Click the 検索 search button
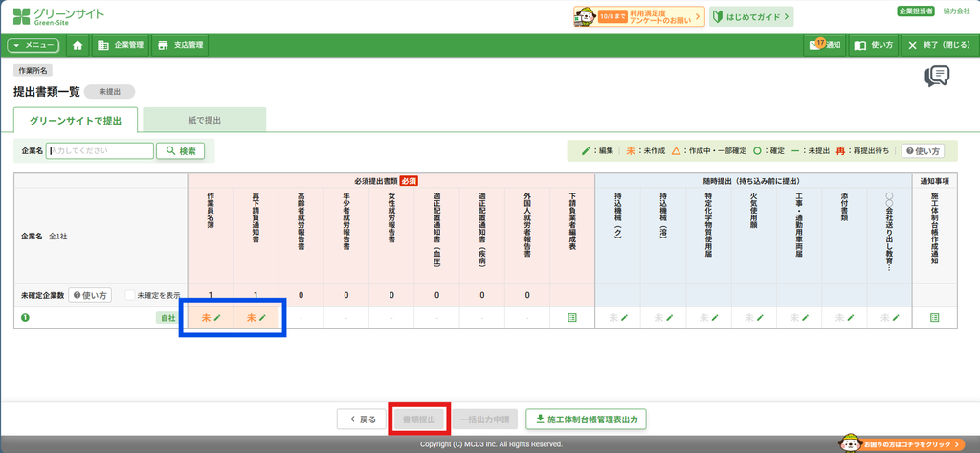 [181, 150]
